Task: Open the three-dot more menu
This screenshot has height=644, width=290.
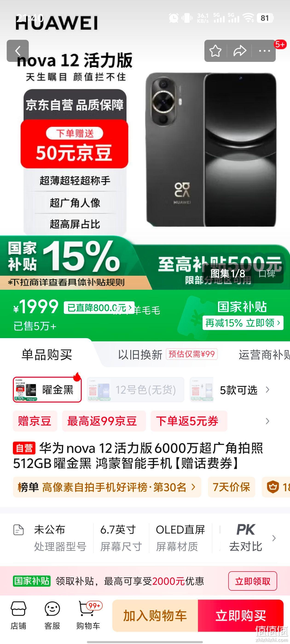Action: tap(264, 51)
